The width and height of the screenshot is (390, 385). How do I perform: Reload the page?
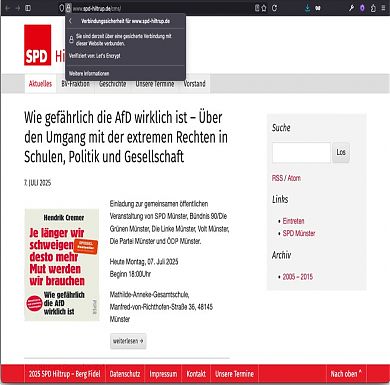pos(274,8)
